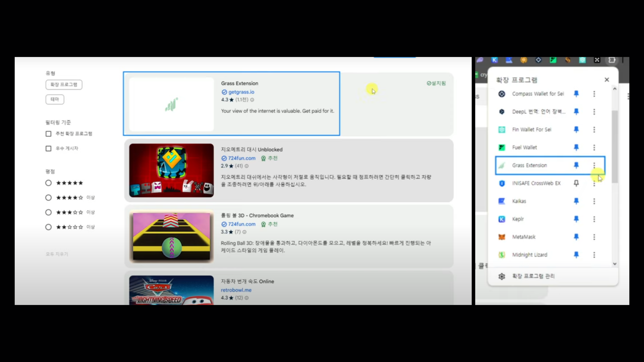The image size is (644, 362).
Task: Select four stars 이상 rating filter
Action: [x=48, y=198]
